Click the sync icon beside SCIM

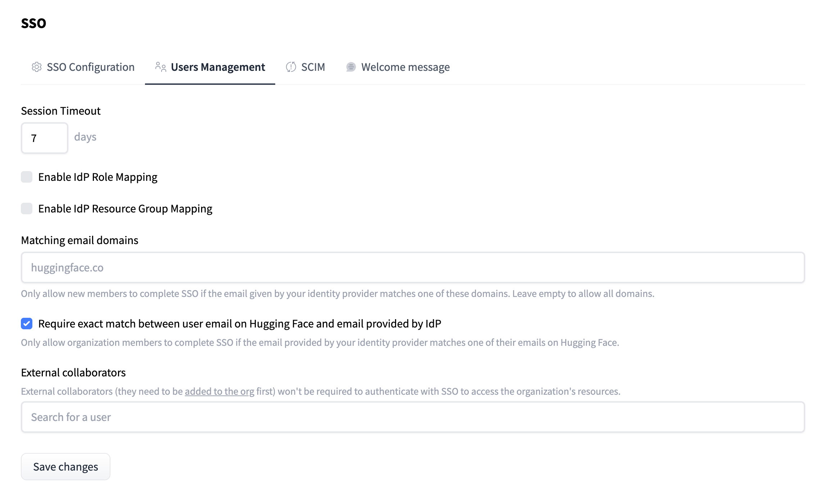tap(291, 67)
